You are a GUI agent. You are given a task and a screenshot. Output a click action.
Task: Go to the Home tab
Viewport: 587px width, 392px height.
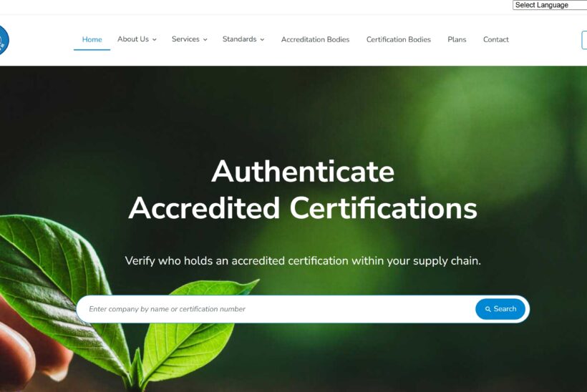92,39
